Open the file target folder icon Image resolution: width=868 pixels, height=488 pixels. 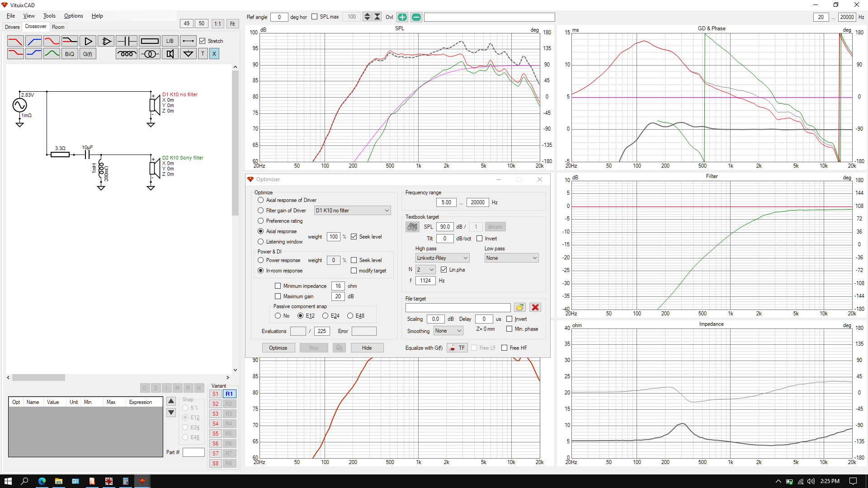(x=520, y=307)
